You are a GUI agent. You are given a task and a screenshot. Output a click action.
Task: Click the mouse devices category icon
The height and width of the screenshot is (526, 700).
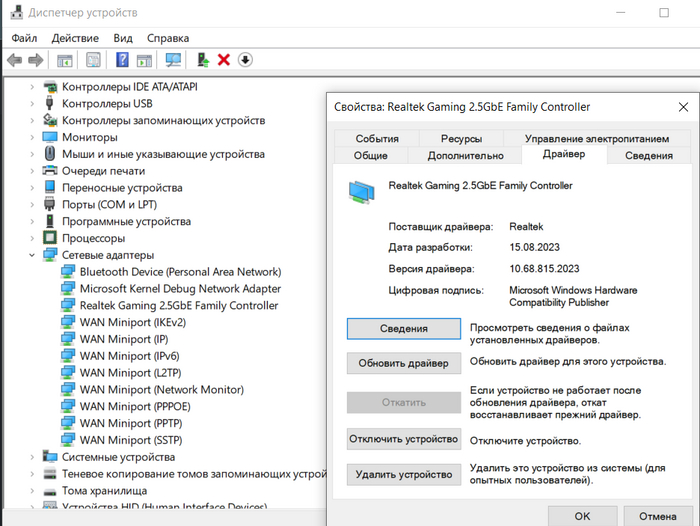click(x=50, y=154)
